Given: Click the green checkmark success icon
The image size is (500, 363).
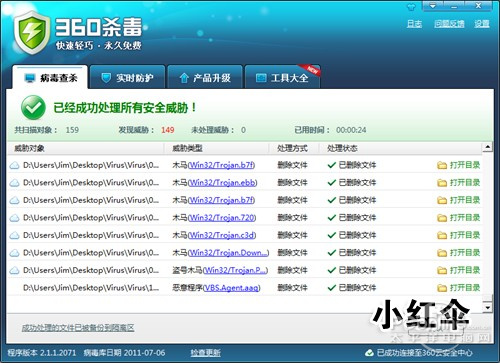Looking at the screenshot, I should 33,107.
